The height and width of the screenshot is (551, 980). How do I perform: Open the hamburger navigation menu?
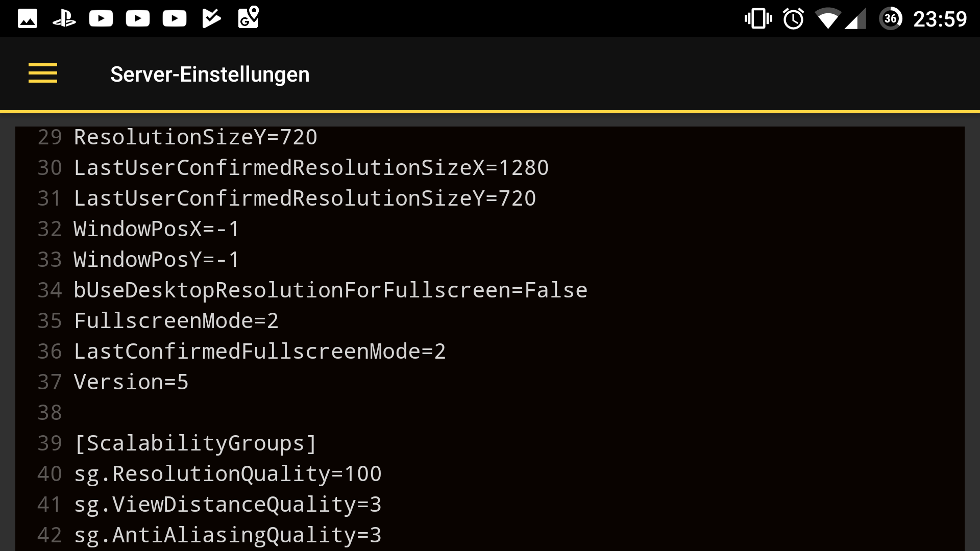pyautogui.click(x=43, y=73)
